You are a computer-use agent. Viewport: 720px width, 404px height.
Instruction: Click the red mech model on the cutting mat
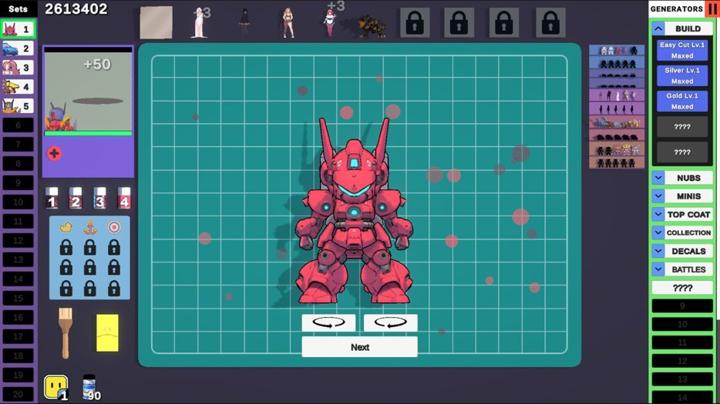(x=354, y=211)
